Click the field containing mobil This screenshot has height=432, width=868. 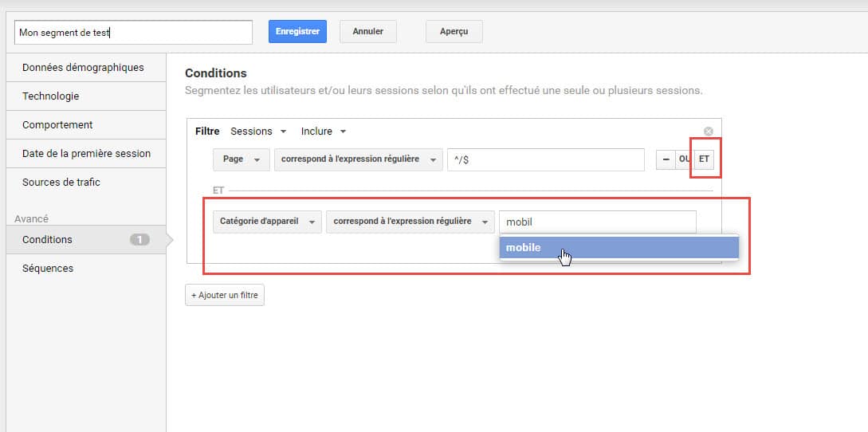598,222
